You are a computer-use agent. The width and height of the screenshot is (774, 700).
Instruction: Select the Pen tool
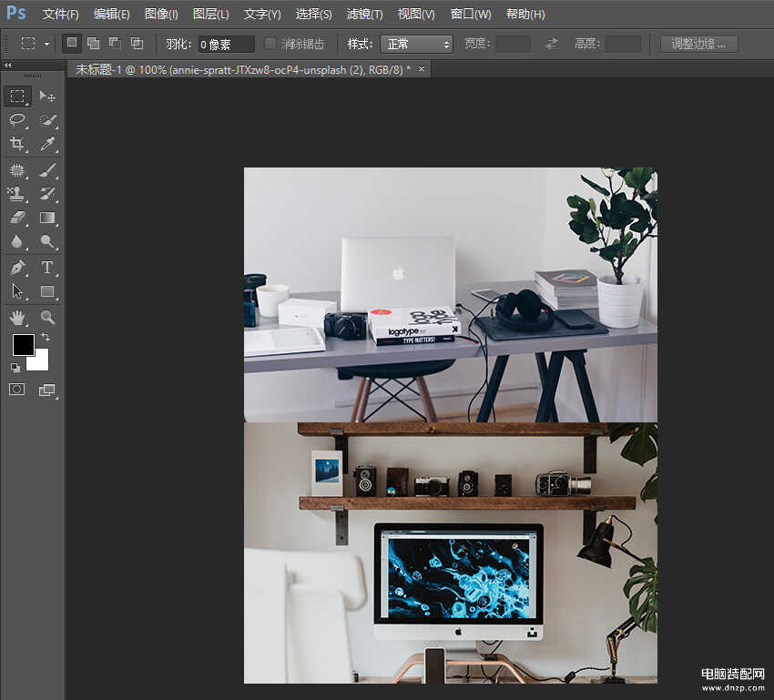tap(17, 268)
